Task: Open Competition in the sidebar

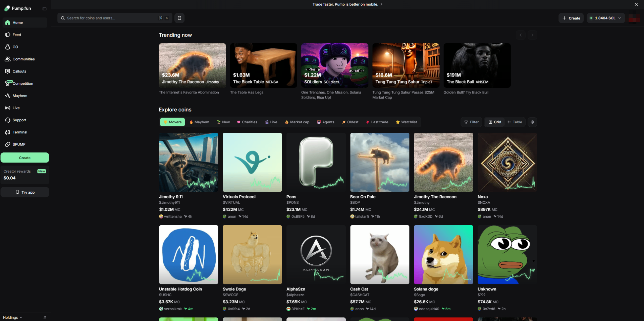Action: tap(24, 83)
